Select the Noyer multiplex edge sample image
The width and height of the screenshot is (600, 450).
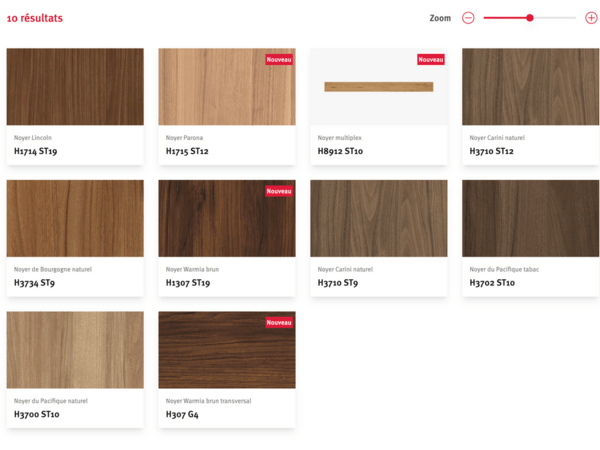[x=379, y=87]
